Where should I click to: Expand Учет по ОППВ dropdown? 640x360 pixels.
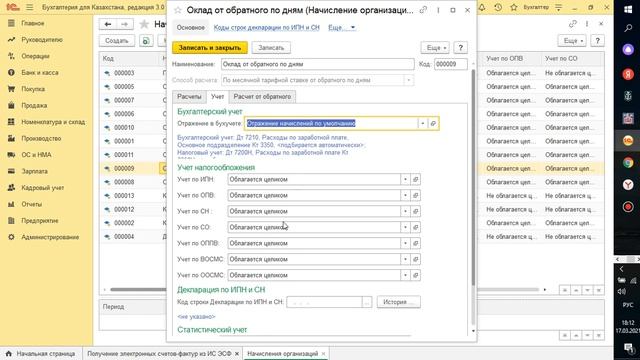coord(405,243)
